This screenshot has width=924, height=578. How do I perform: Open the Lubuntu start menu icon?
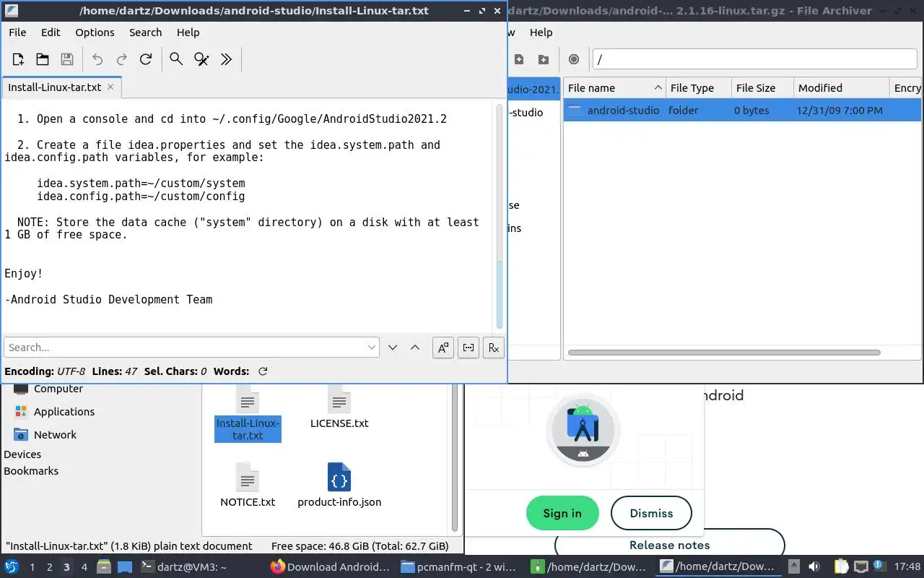coord(12,566)
